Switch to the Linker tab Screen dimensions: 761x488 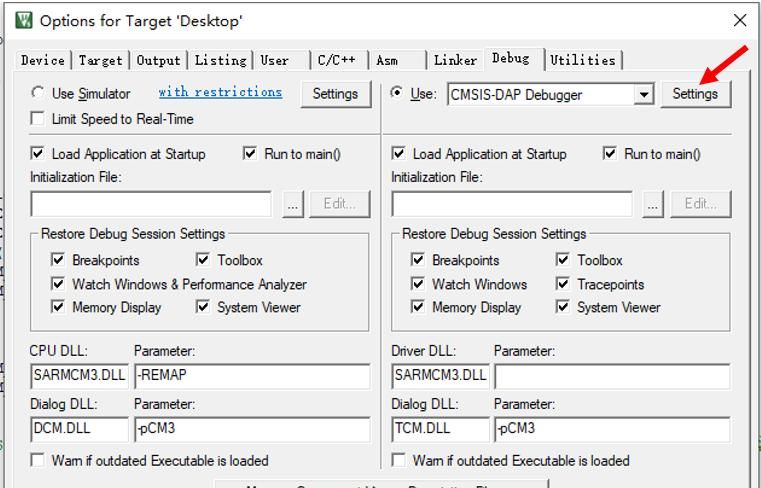click(455, 60)
